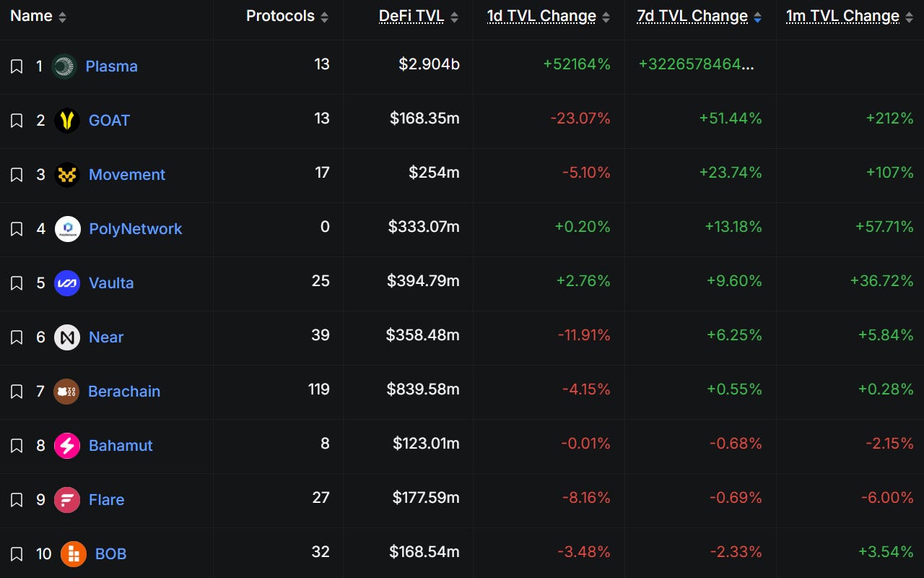Bookmark the Near chain row
924x578 pixels.
(x=17, y=337)
